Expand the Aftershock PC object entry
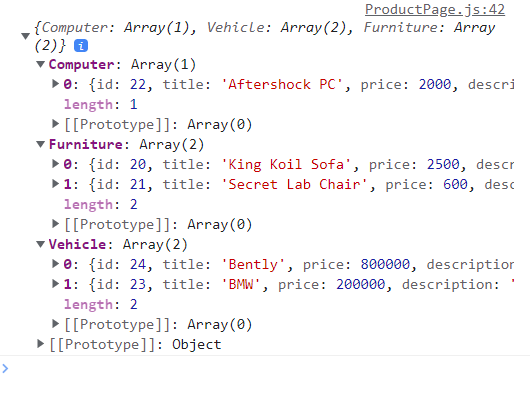This screenshot has width=530, height=400. 55,84
